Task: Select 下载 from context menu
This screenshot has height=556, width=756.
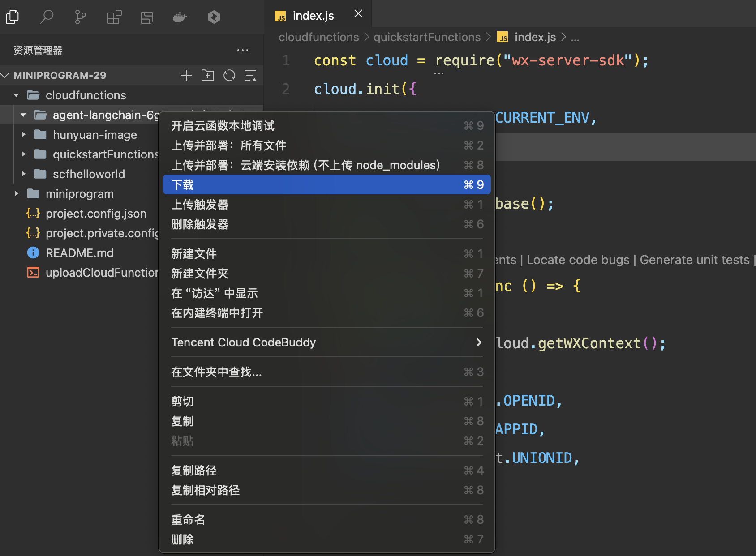Action: click(x=326, y=185)
